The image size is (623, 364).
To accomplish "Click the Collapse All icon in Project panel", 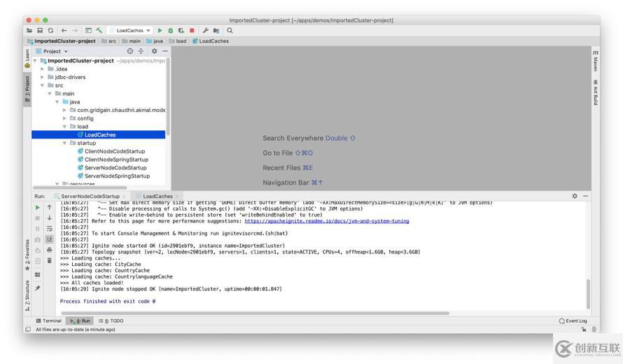I will 141,51.
